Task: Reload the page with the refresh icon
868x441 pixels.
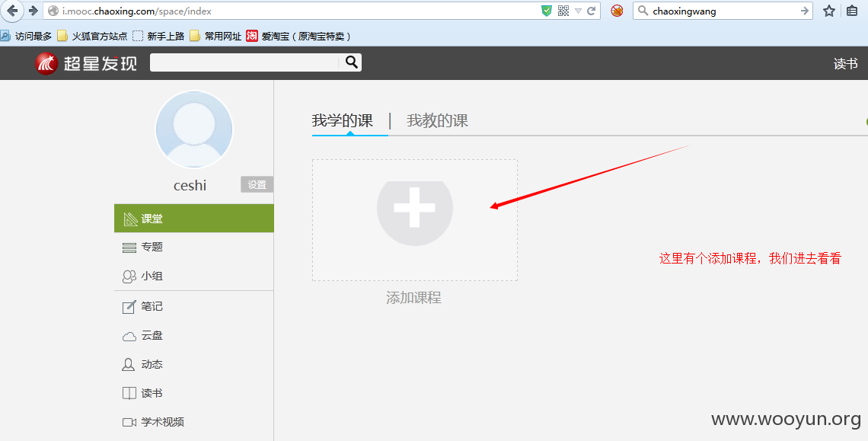Action: tap(591, 11)
